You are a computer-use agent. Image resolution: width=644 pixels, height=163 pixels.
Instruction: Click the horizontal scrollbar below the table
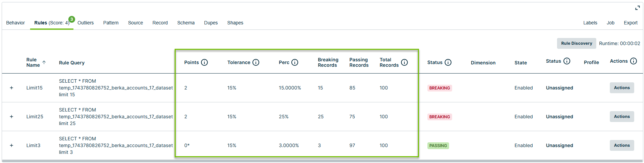click(321, 161)
